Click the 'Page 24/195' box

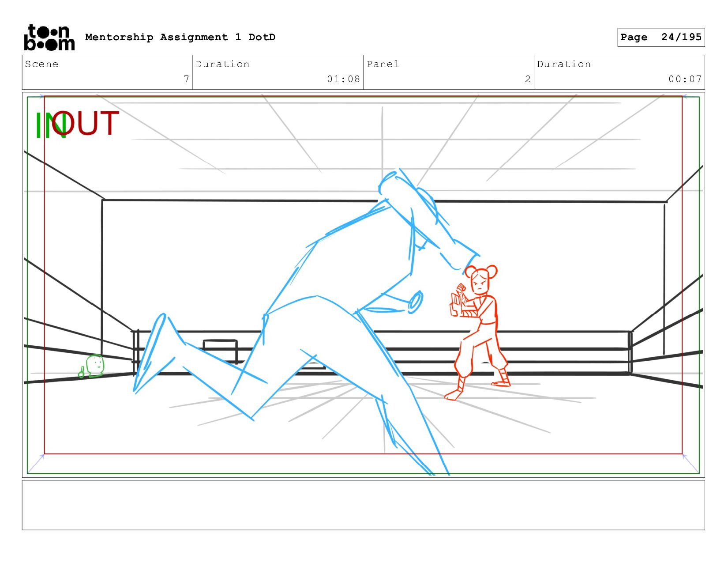click(661, 37)
